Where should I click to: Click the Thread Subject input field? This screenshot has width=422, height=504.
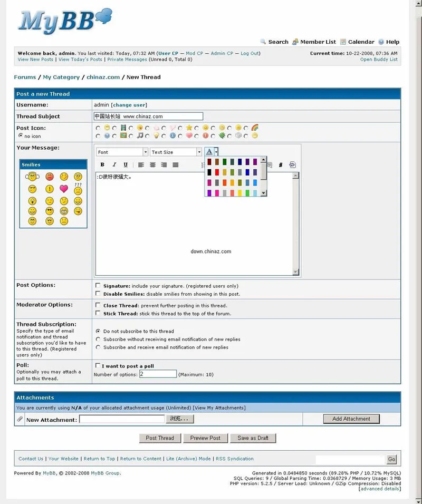pyautogui.click(x=148, y=116)
